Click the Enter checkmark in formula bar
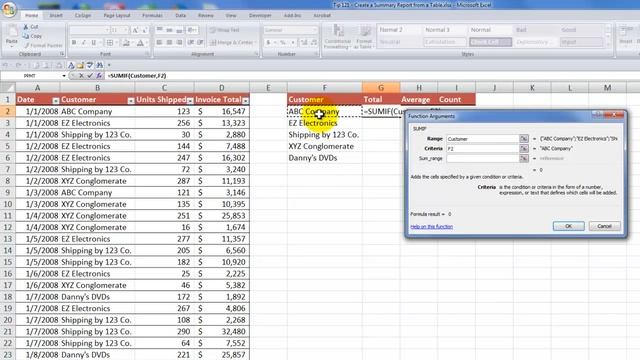 point(90,76)
